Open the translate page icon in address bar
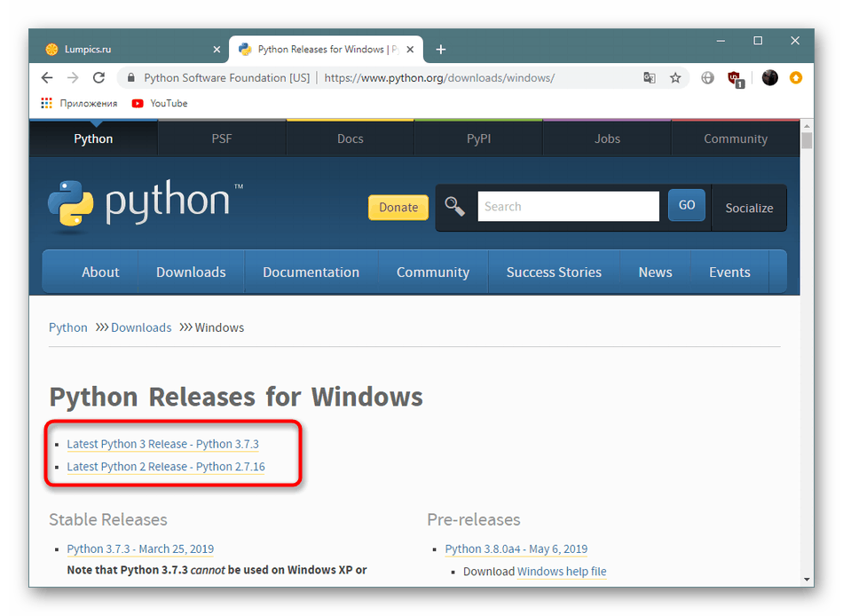This screenshot has height=616, width=843. tap(650, 78)
